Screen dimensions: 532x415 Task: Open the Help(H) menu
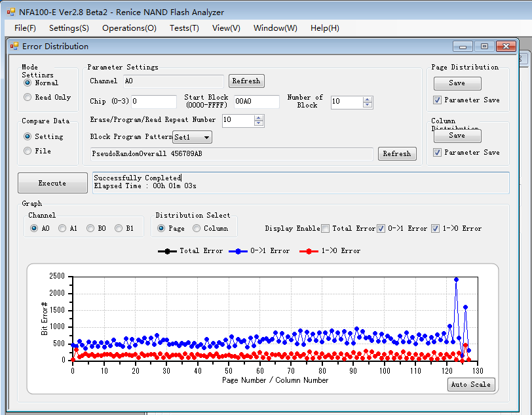325,28
